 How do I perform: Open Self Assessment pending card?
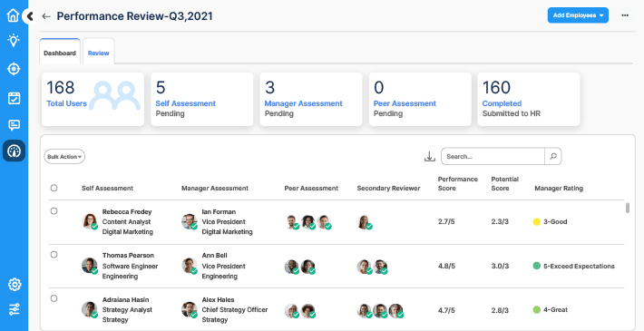pos(202,99)
